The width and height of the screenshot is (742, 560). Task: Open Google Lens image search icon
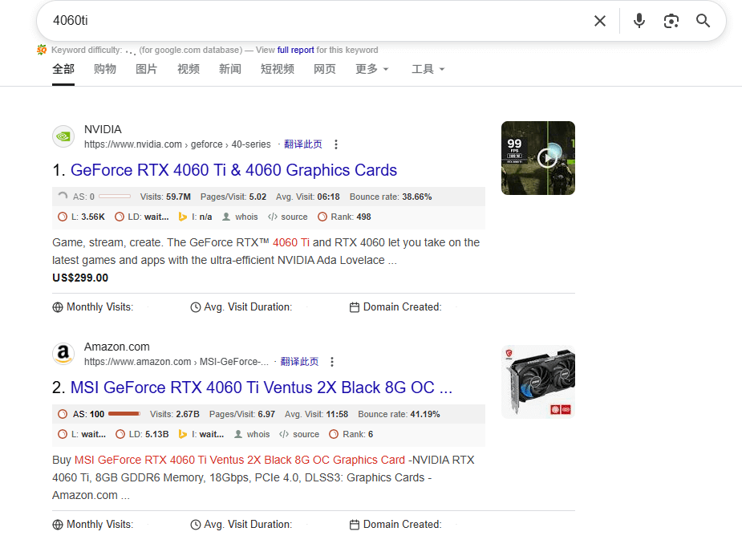coord(671,21)
